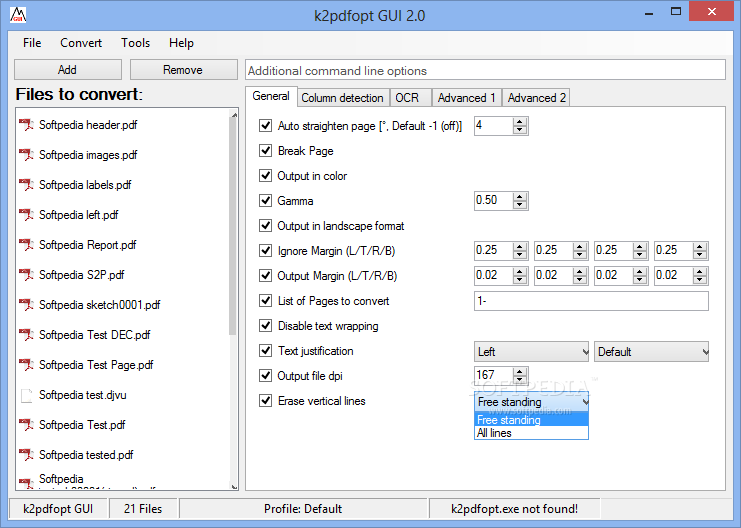The width and height of the screenshot is (741, 528).
Task: Select Softpedia test.djvu file name
Action: tap(83, 395)
